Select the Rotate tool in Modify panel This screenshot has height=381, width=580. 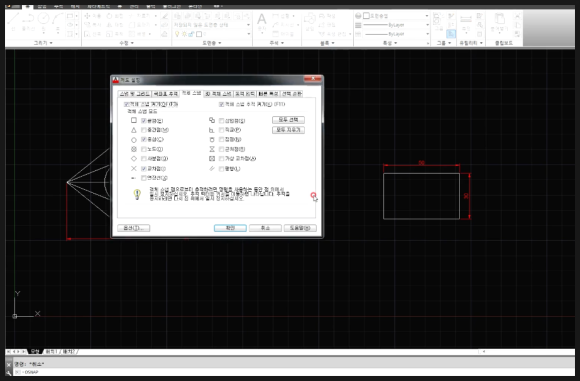click(x=115, y=16)
